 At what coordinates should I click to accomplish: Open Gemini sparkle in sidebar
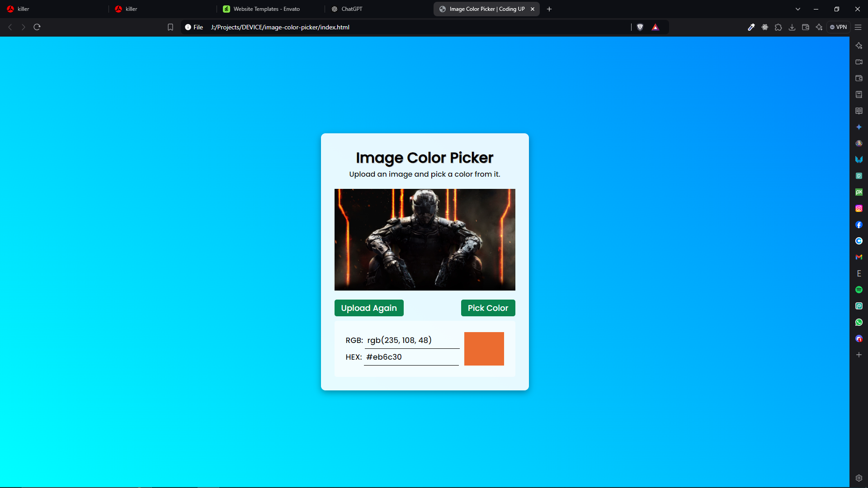(x=859, y=127)
